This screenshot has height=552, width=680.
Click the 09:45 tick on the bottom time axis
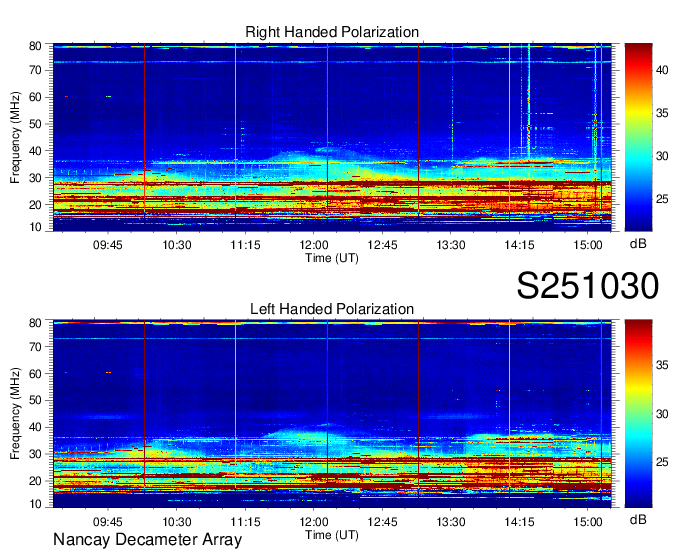pos(108,521)
